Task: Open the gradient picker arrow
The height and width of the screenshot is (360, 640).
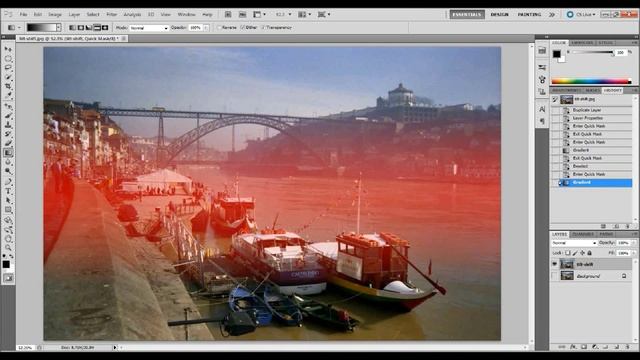Action: tap(59, 28)
